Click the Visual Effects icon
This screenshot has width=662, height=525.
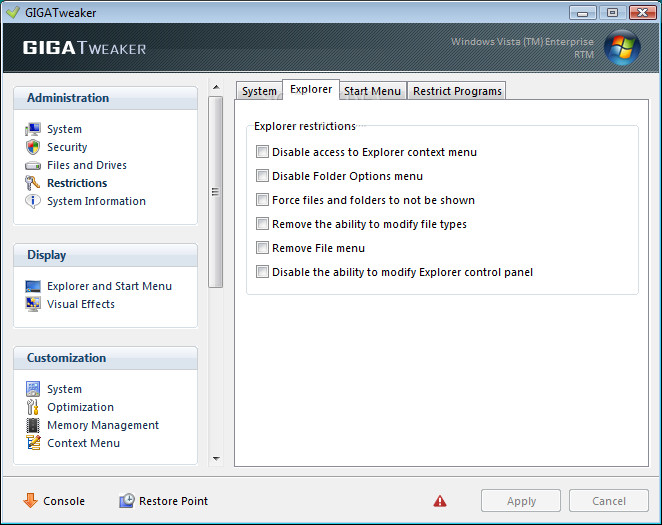[x=33, y=304]
